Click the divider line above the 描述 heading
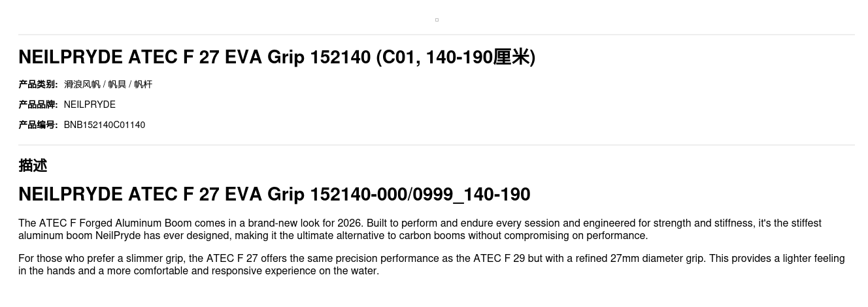Screen dimensions: 868x307 point(437,145)
